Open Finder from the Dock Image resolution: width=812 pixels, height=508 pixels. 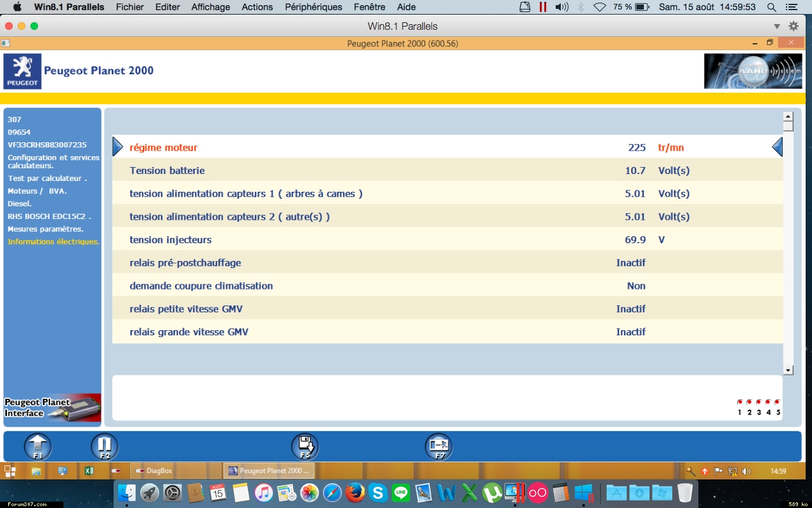tap(127, 493)
